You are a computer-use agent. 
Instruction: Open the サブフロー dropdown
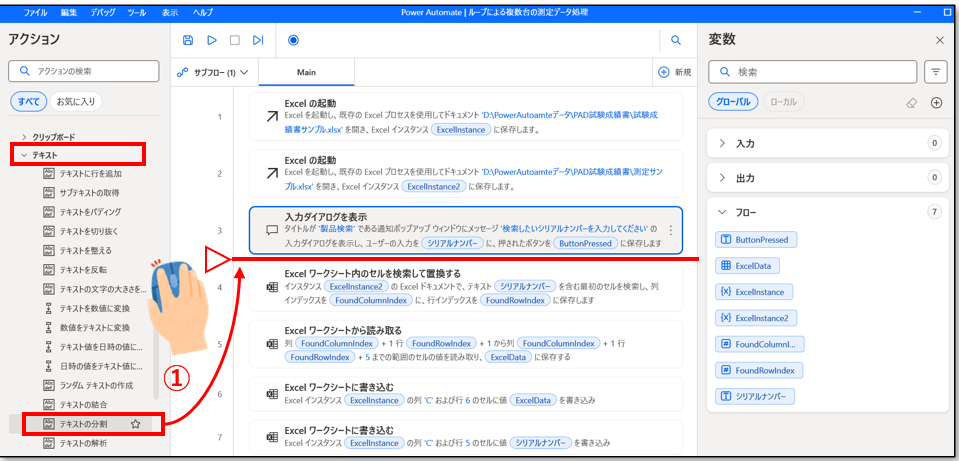(x=214, y=72)
